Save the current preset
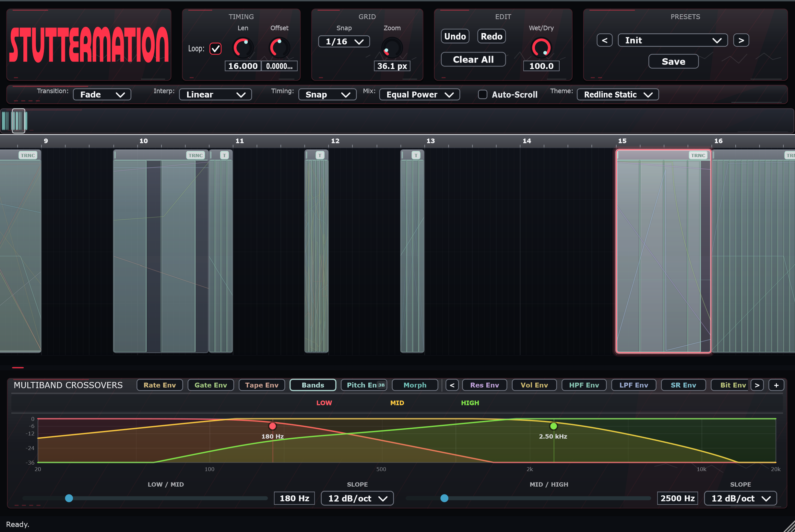Image resolution: width=795 pixels, height=532 pixels. coord(673,62)
